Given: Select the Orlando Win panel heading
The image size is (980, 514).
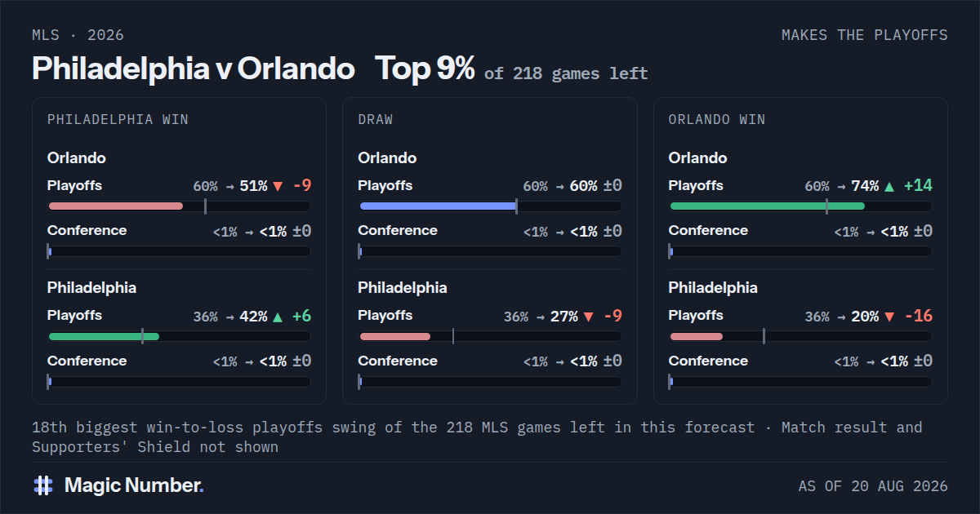Looking at the screenshot, I should click(717, 119).
